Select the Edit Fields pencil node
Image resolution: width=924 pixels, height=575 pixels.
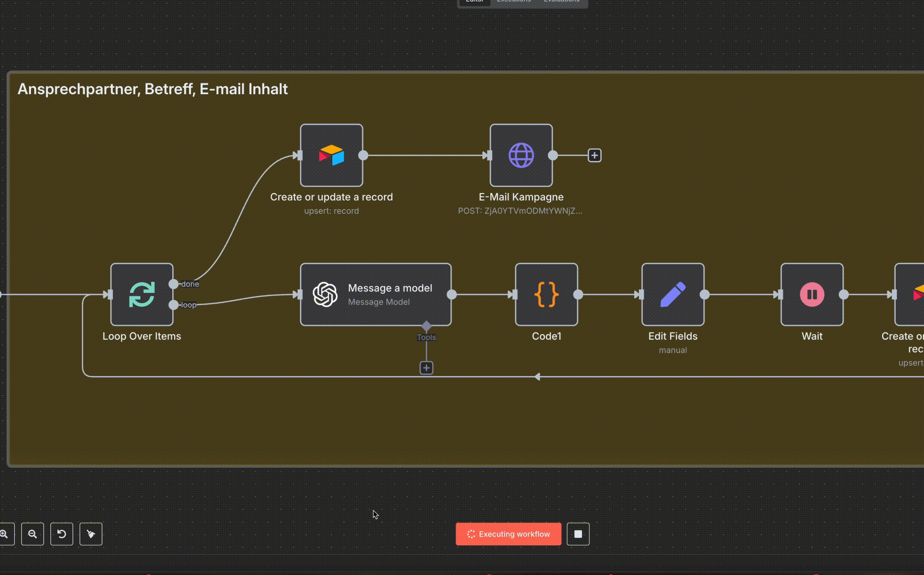click(673, 294)
